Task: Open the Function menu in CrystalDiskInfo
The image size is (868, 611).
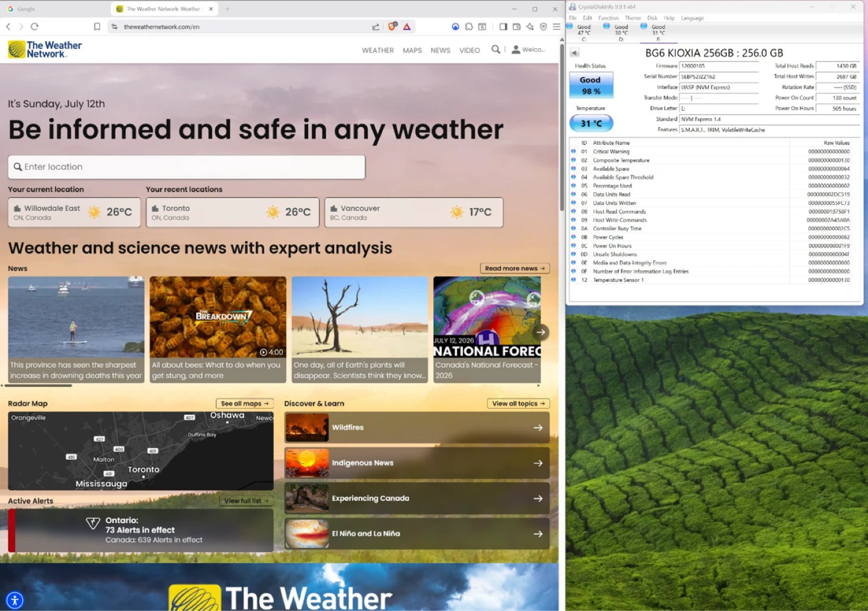Action: click(608, 18)
